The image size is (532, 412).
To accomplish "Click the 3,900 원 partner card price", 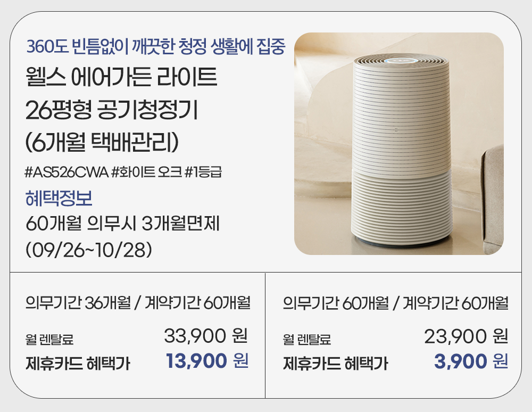I will coord(471,362).
